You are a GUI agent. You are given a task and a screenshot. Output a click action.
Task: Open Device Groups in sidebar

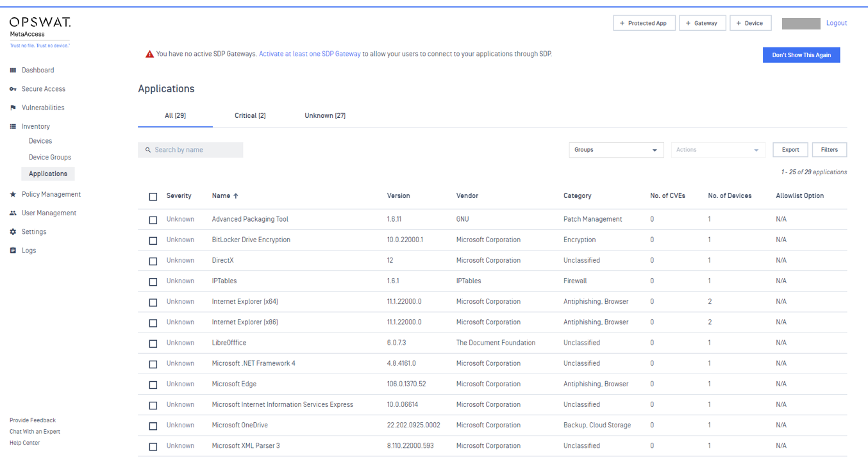(50, 157)
